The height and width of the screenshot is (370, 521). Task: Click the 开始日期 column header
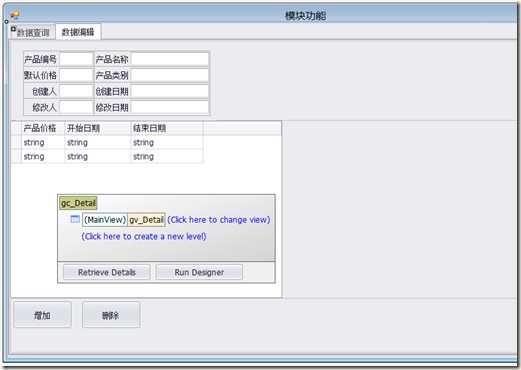point(98,128)
